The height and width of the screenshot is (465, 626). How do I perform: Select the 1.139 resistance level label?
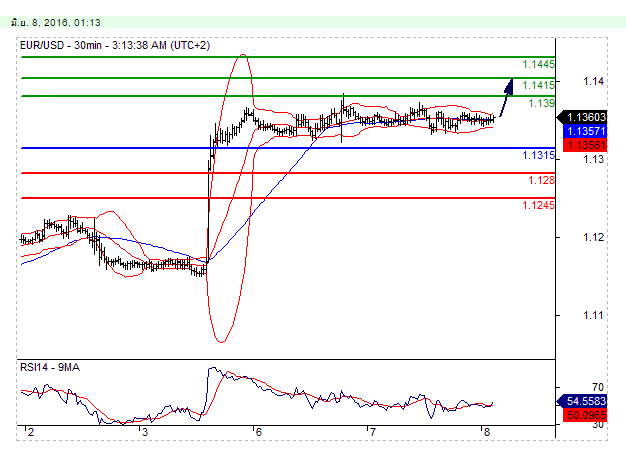tap(541, 103)
